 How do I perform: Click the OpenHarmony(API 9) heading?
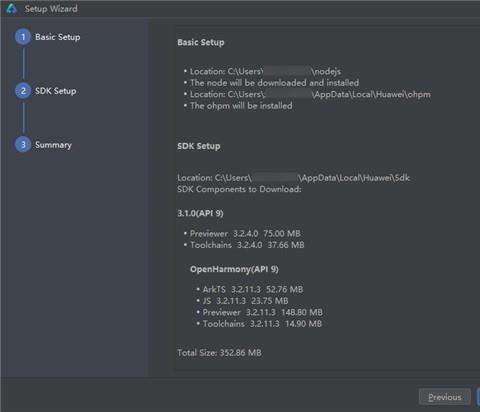(x=234, y=269)
